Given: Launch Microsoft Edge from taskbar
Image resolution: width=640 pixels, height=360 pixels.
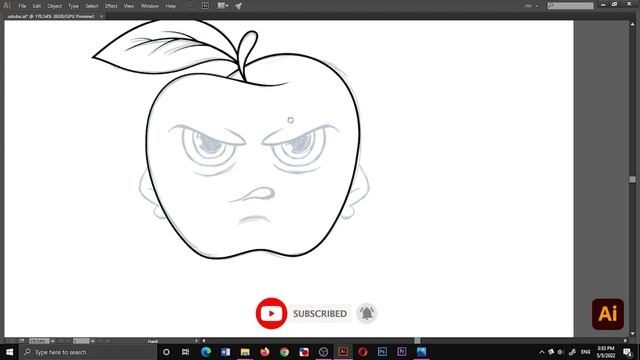Looking at the screenshot, I should coord(206,352).
